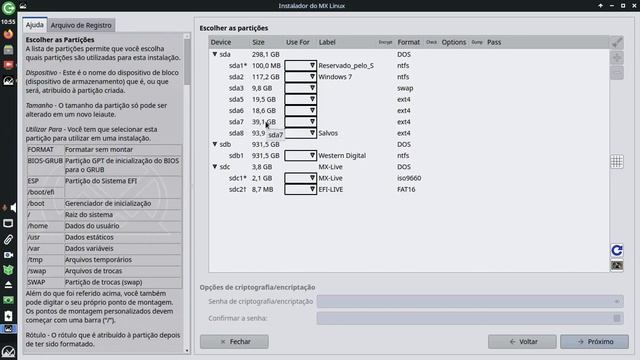Click the Fechar button
The width and height of the screenshot is (640, 360).
tap(234, 342)
